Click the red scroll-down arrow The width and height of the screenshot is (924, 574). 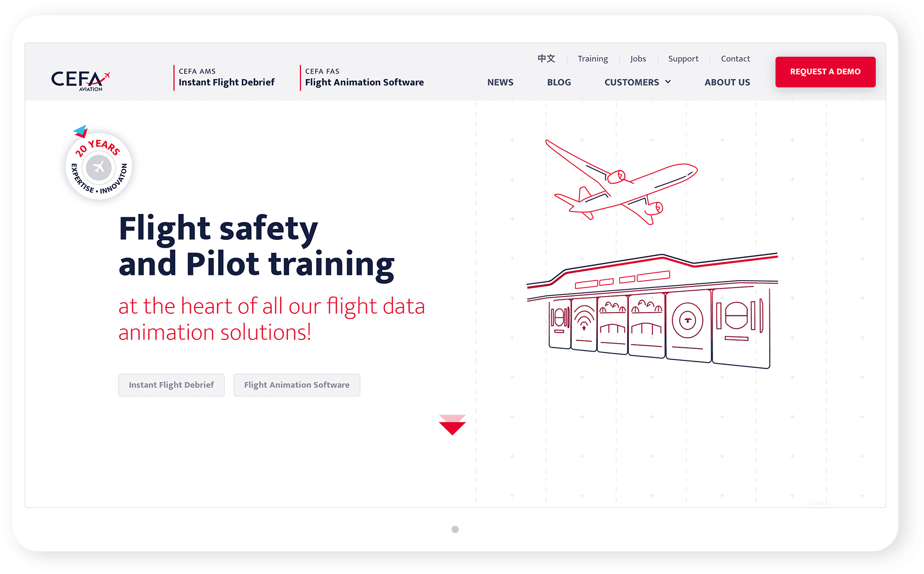452,425
